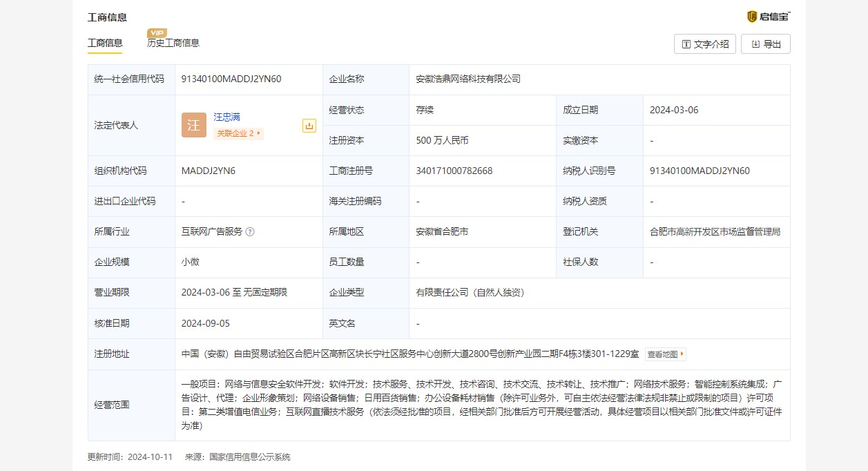868x471 pixels.
Task: Click the founding date 2024-03-06 next to 成立日期
Action: coord(674,110)
